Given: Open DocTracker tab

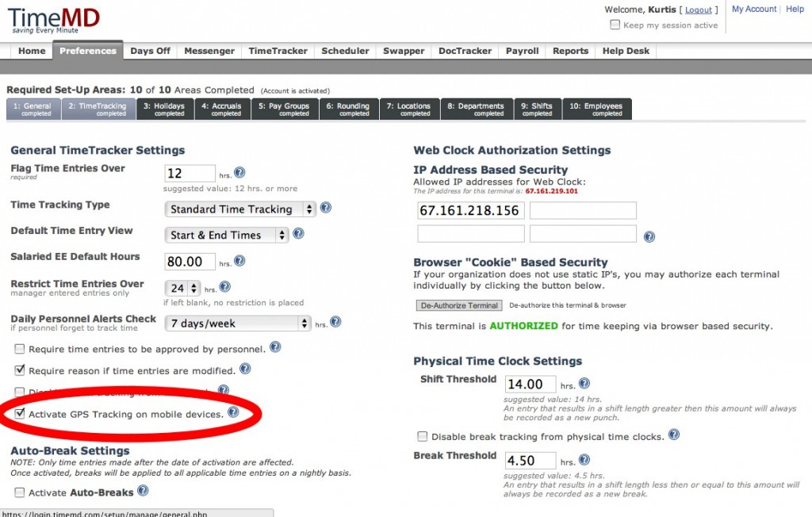Looking at the screenshot, I should (465, 51).
